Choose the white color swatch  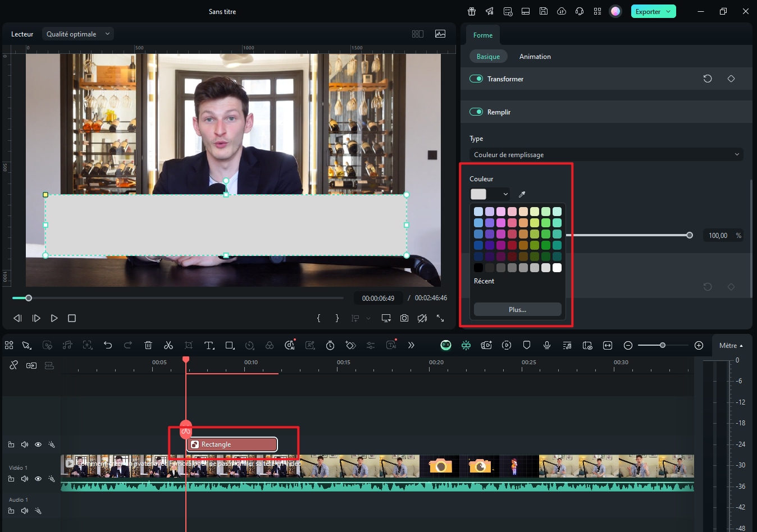(x=557, y=268)
